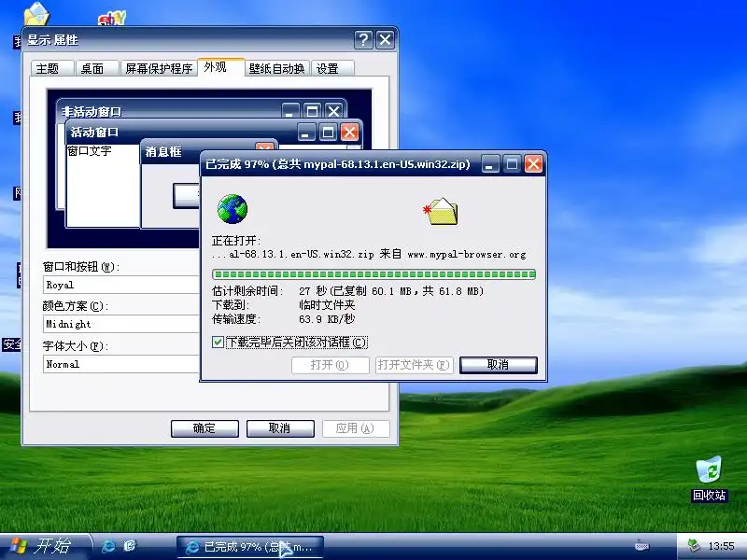
Task: Open the Recycle Bin desktop icon
Action: [x=709, y=479]
